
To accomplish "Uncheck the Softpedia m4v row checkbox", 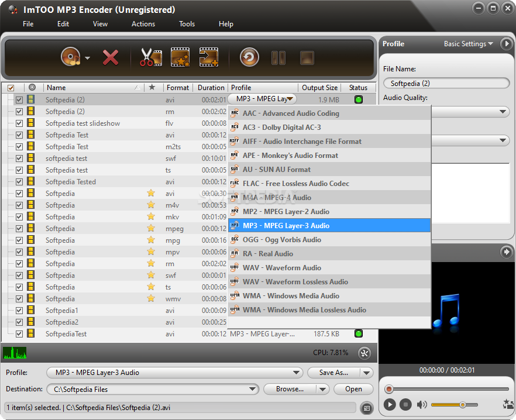I will [19, 205].
